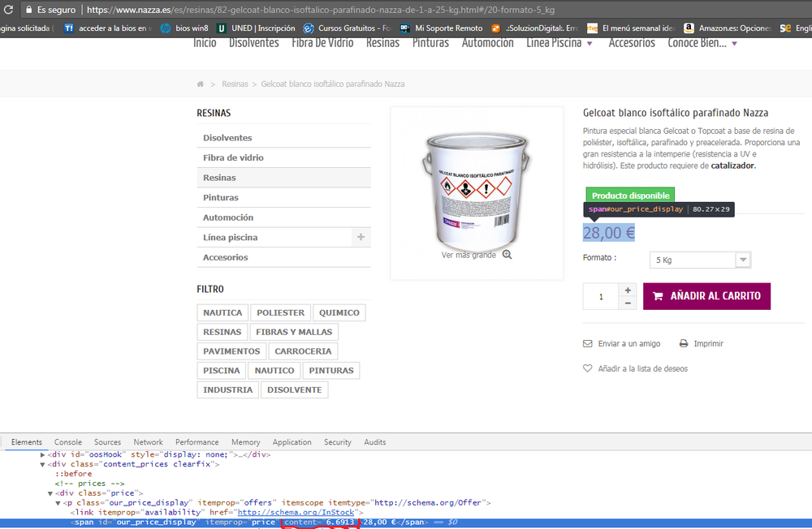Open the 'El menú semanal' bookmark
The image size is (812, 529).
631,28
